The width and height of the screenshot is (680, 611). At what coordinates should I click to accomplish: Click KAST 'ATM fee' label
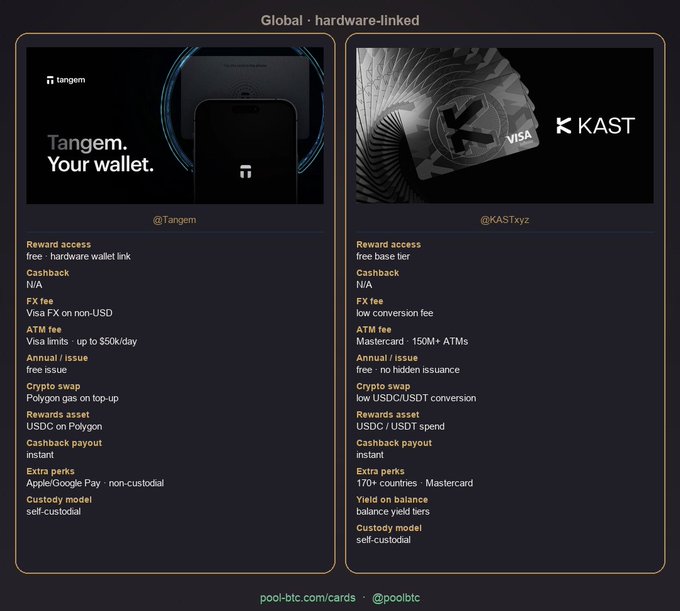(374, 330)
